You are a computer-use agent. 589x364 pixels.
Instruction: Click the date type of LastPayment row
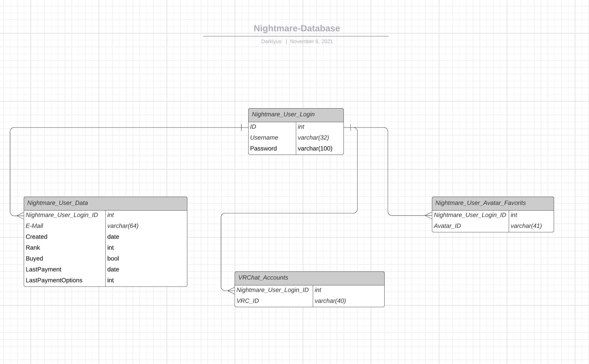coord(146,270)
